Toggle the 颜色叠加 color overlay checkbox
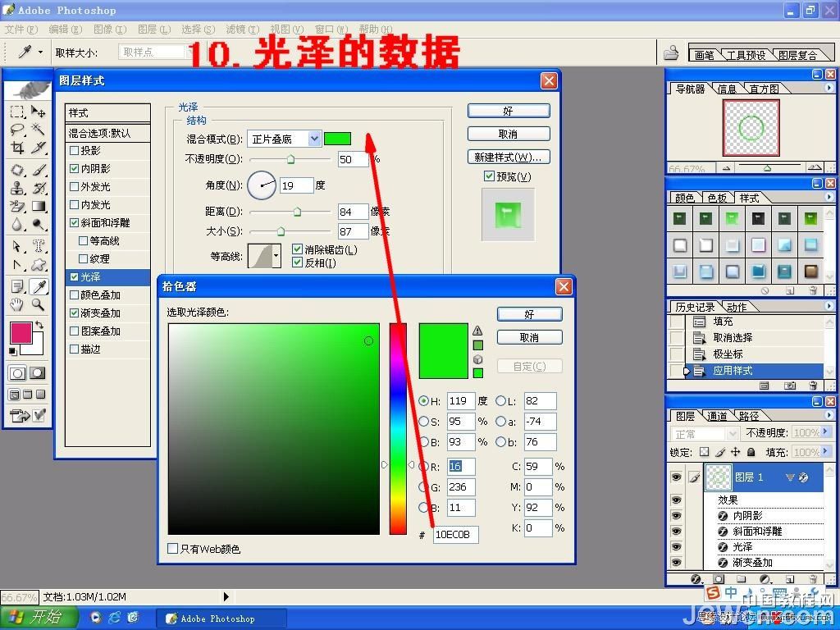The width and height of the screenshot is (840, 630). (x=75, y=295)
